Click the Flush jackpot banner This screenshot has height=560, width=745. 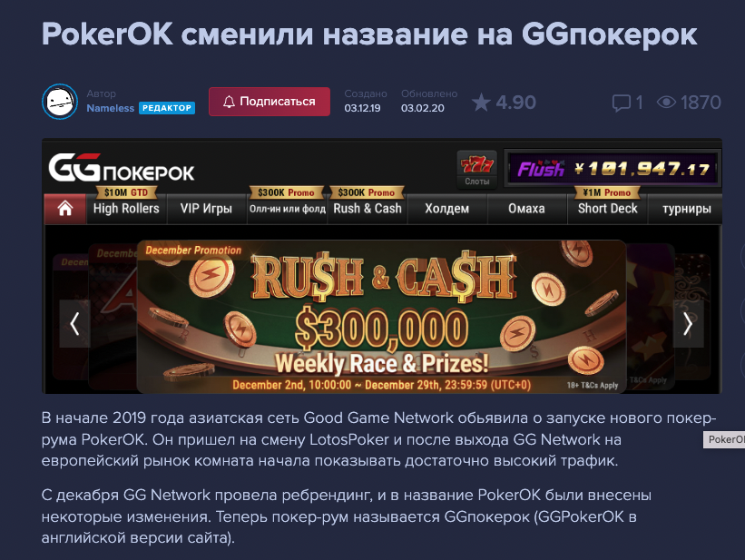click(613, 169)
